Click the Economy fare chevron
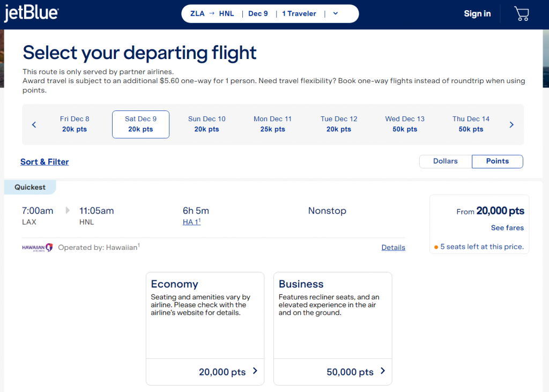This screenshot has height=392, width=549. point(255,371)
